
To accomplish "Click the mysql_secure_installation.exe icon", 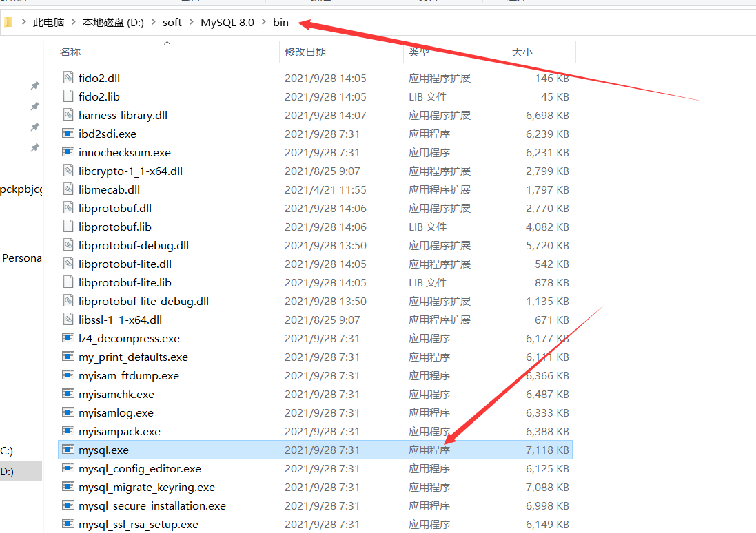I will (68, 505).
